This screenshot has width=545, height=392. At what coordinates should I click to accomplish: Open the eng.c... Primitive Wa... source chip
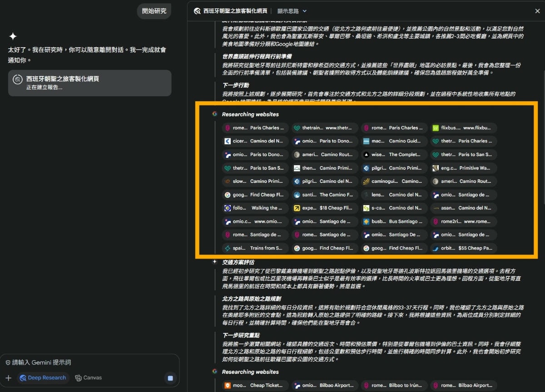pyautogui.click(x=464, y=168)
